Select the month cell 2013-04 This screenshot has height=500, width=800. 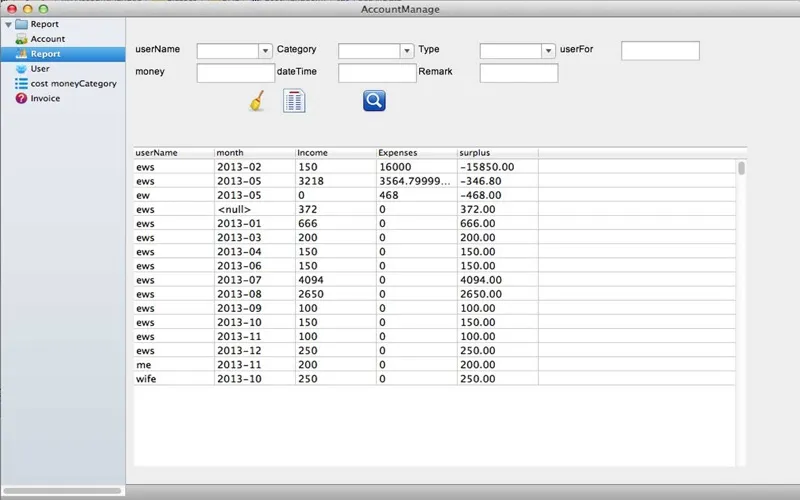click(255, 252)
